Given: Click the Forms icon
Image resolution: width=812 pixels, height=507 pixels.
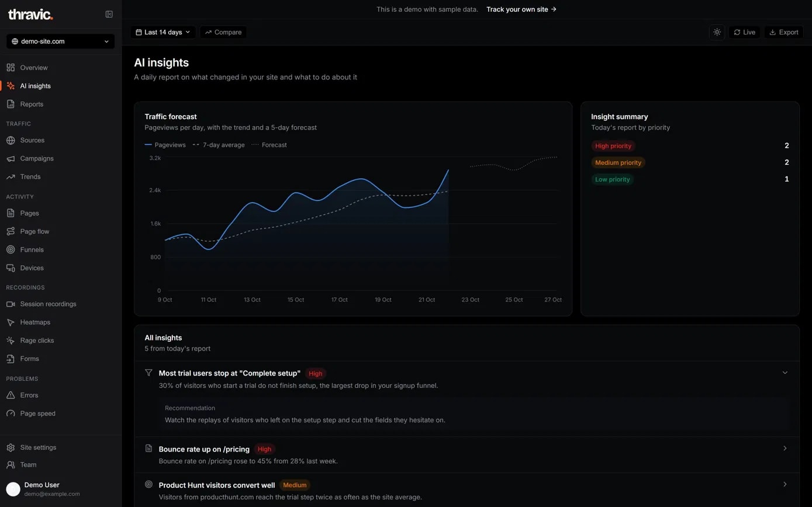Looking at the screenshot, I should click(x=11, y=359).
